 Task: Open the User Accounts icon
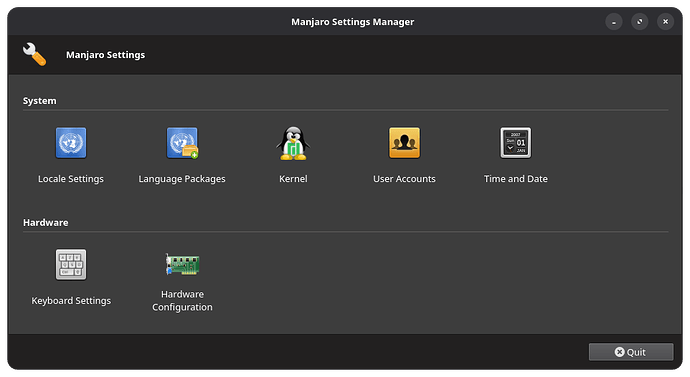click(x=404, y=143)
